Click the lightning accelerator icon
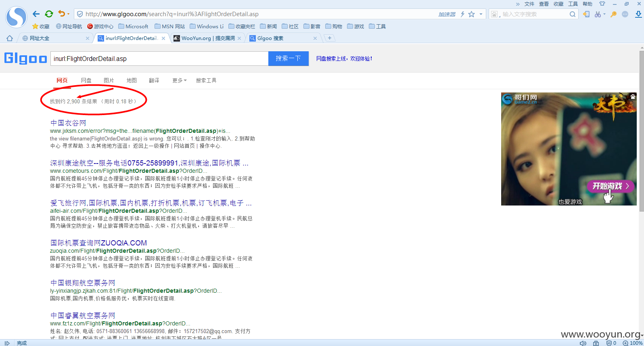The width and height of the screenshot is (644, 346). [x=462, y=14]
